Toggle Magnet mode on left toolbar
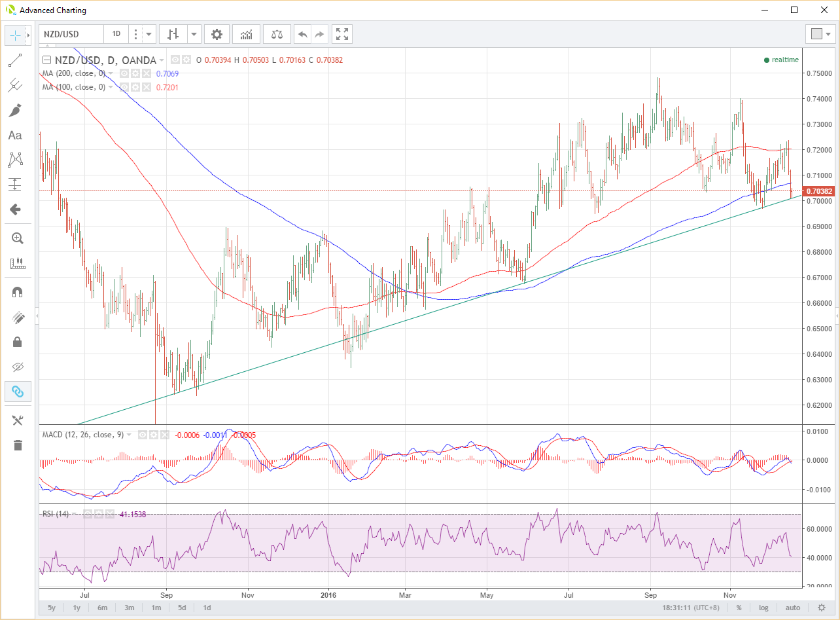840x620 pixels. 18,292
